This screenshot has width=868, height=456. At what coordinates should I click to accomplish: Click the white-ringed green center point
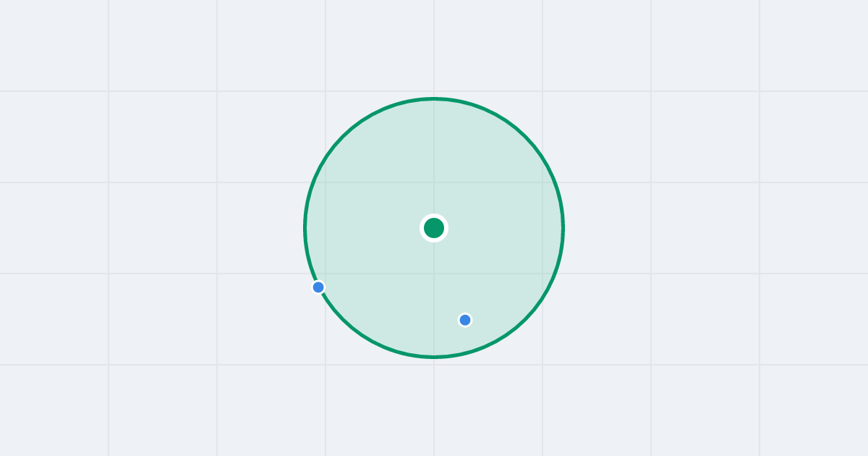coord(434,228)
